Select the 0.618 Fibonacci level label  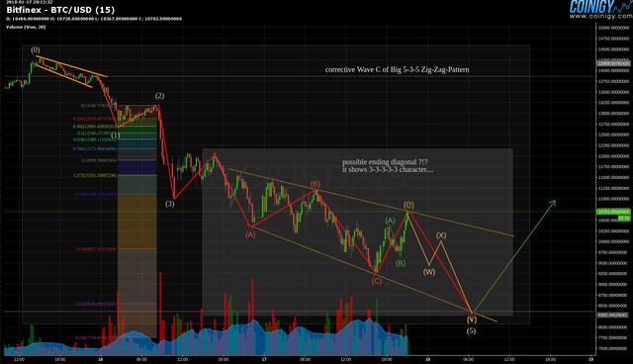point(95,139)
